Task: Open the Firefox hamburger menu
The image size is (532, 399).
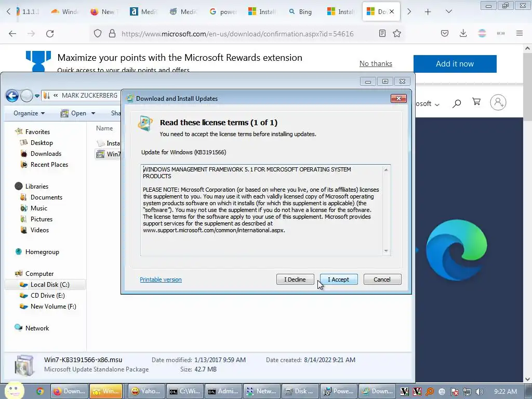Action: pos(519,33)
